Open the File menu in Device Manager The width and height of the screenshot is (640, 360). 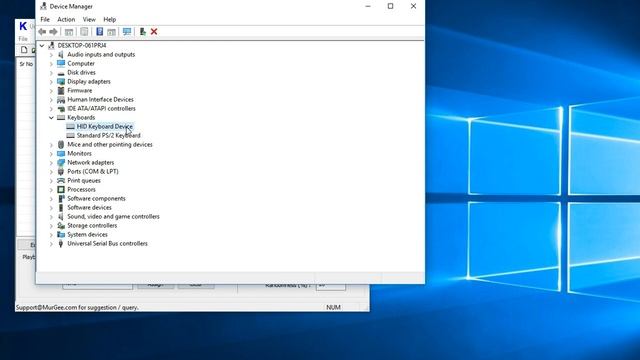(45, 19)
